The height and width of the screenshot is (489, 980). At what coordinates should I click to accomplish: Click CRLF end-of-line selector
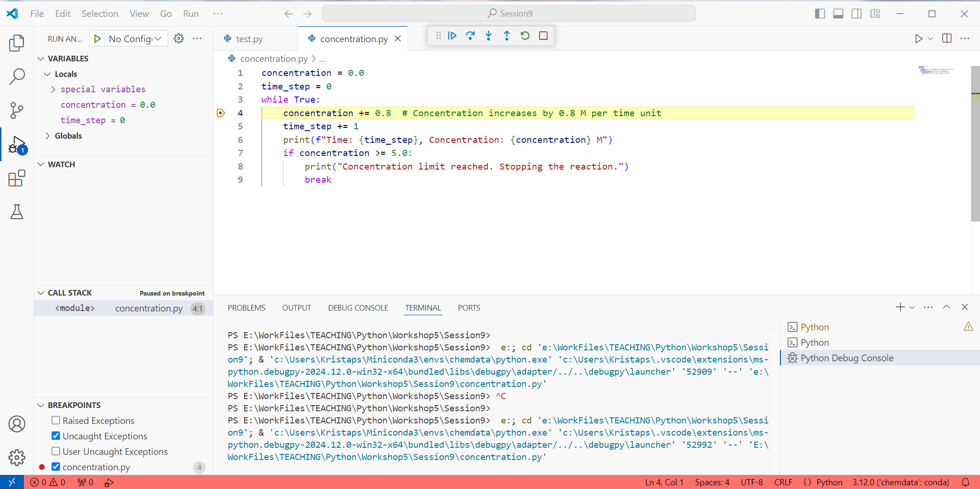click(783, 482)
